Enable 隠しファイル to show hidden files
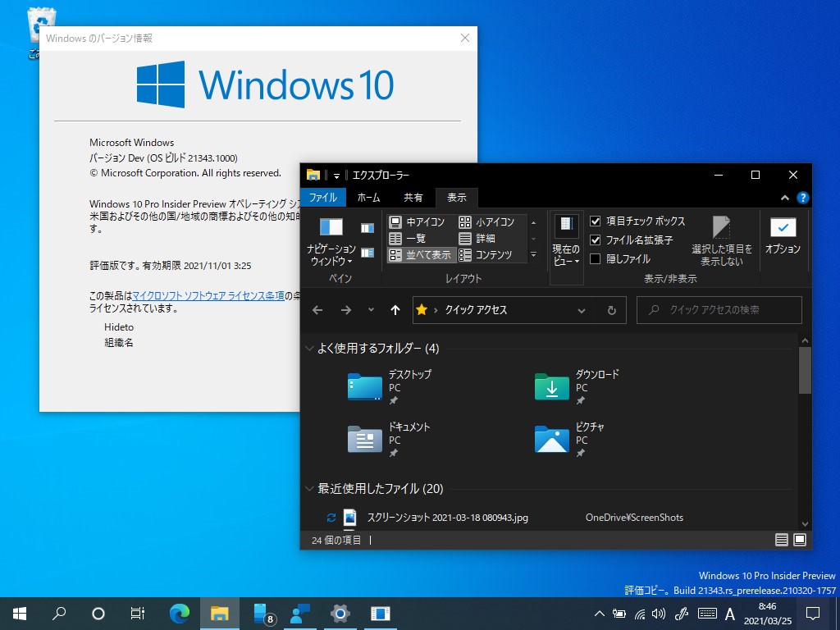The width and height of the screenshot is (840, 630). pyautogui.click(x=594, y=258)
